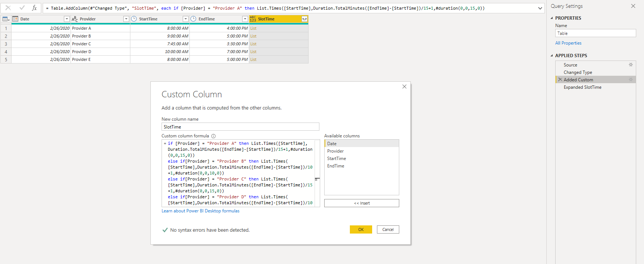The image size is (644, 264).
Task: Delete the Added Custom step with X icon
Action: 560,79
